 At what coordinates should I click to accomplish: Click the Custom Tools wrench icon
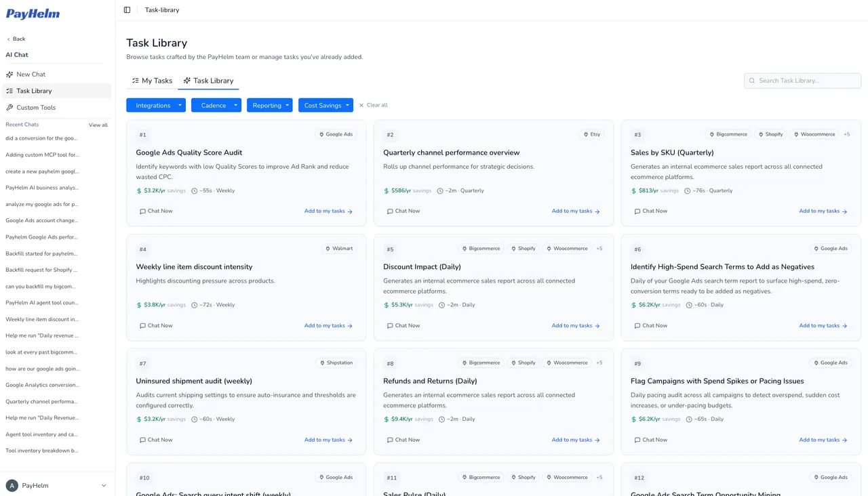(x=9, y=108)
